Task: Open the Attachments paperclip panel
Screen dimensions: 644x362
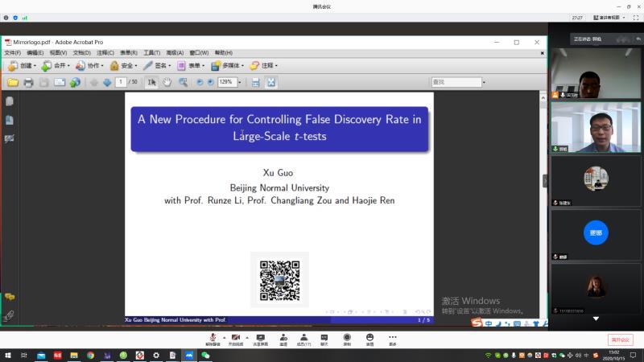Action: [10, 315]
